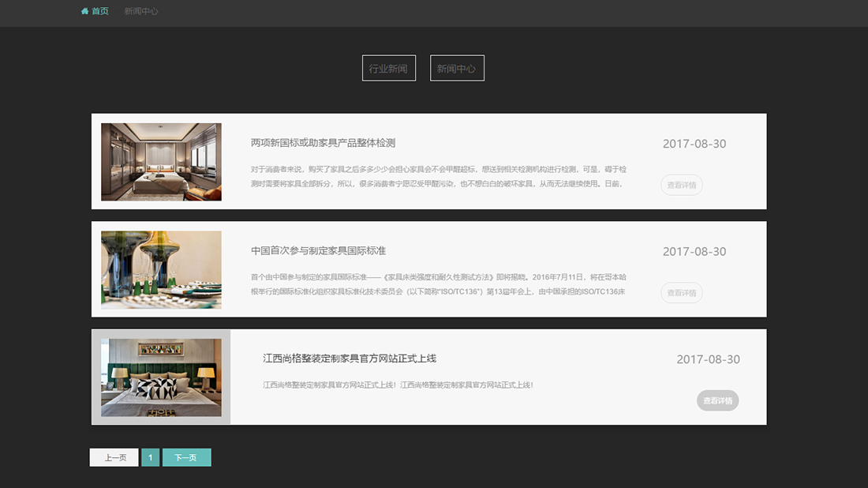
Task: Click 查看详情 on the second news item
Action: pos(680,292)
